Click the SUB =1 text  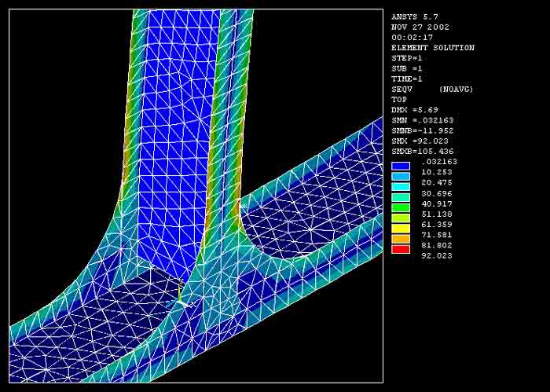point(407,68)
